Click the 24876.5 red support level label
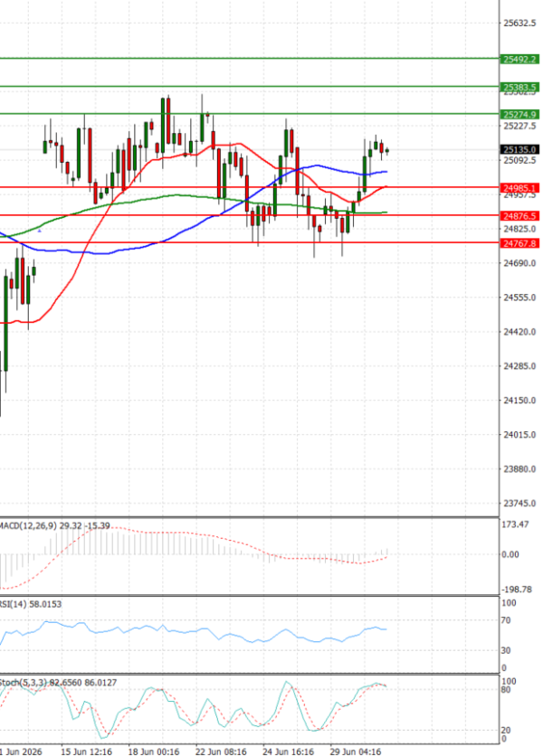The height and width of the screenshot is (756, 543). click(x=519, y=216)
